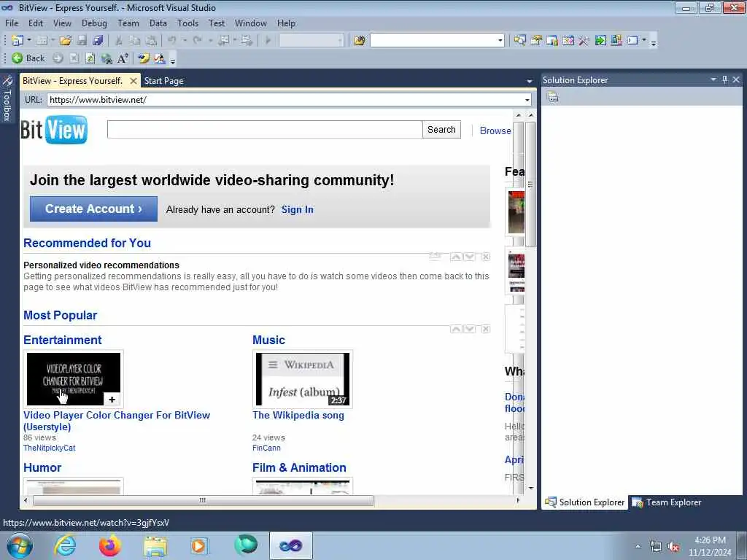The width and height of the screenshot is (747, 560).
Task: Click the New Project toolbar icon
Action: tap(18, 41)
